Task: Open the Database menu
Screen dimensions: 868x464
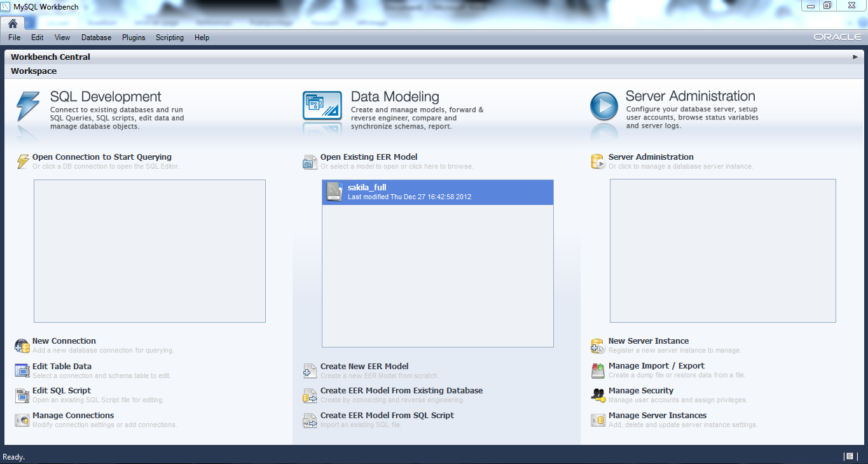Action: tap(96, 38)
